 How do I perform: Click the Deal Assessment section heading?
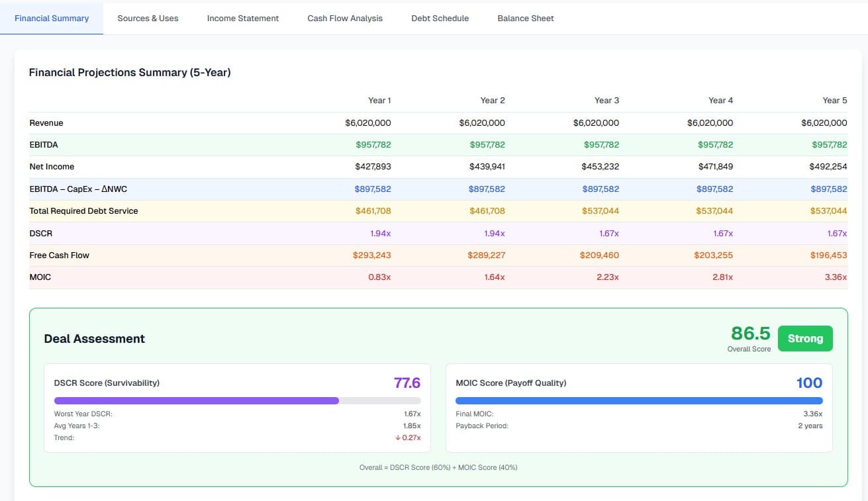94,338
